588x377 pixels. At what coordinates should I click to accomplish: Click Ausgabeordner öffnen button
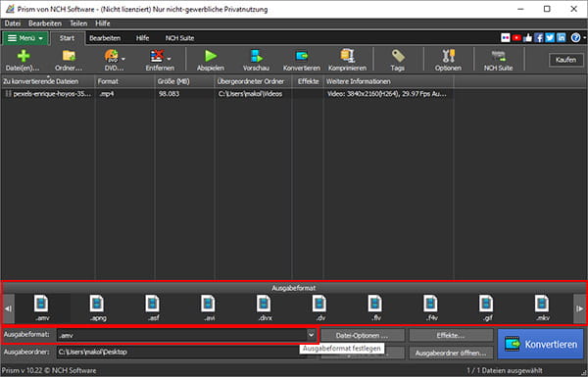pyautogui.click(x=451, y=353)
